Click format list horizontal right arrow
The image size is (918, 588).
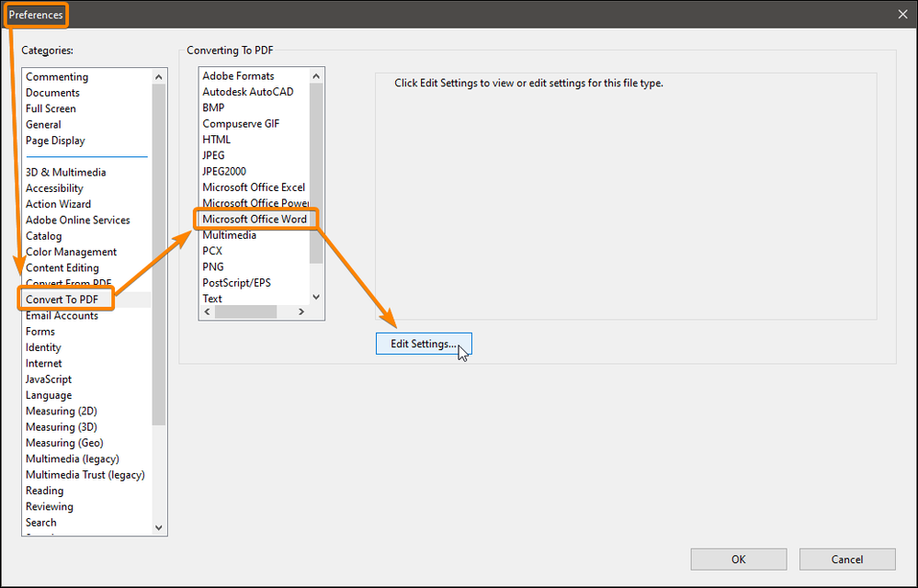click(301, 311)
